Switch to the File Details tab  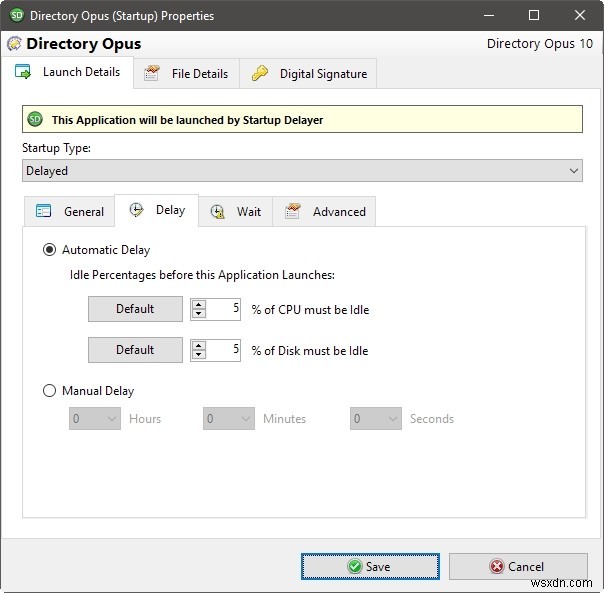186,73
